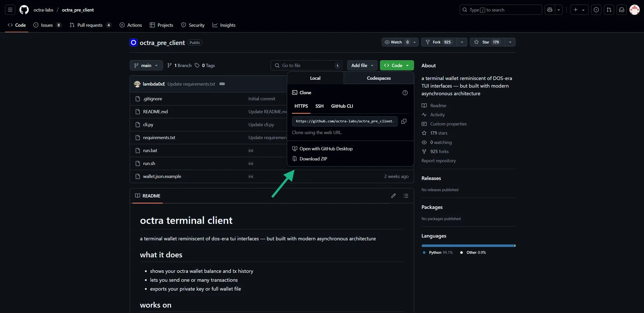Open the cli.py file
Viewport: 644px width, 313px height.
tap(148, 125)
